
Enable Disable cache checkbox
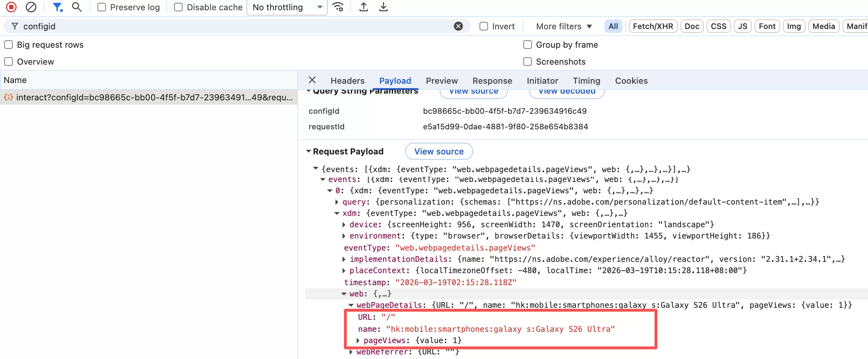[178, 7]
